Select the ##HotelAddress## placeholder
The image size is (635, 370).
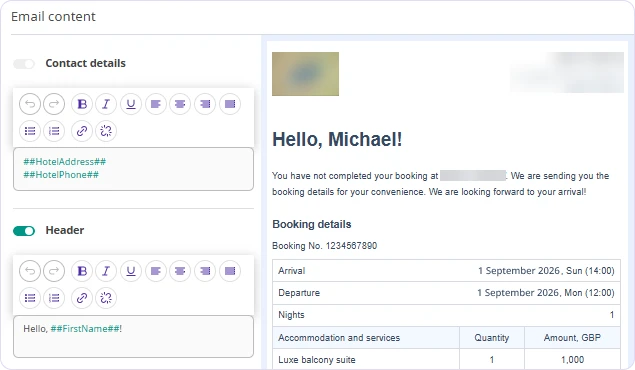(x=64, y=162)
